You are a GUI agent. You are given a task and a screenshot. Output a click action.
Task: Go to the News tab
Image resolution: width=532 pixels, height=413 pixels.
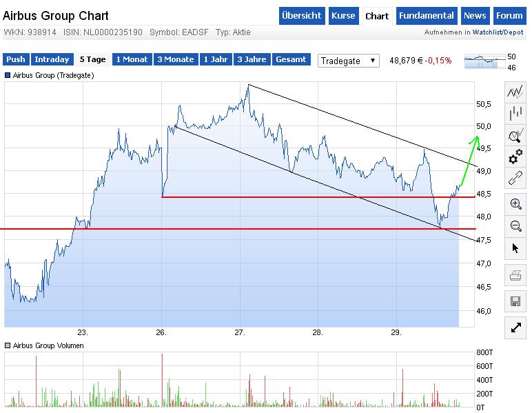click(x=475, y=16)
